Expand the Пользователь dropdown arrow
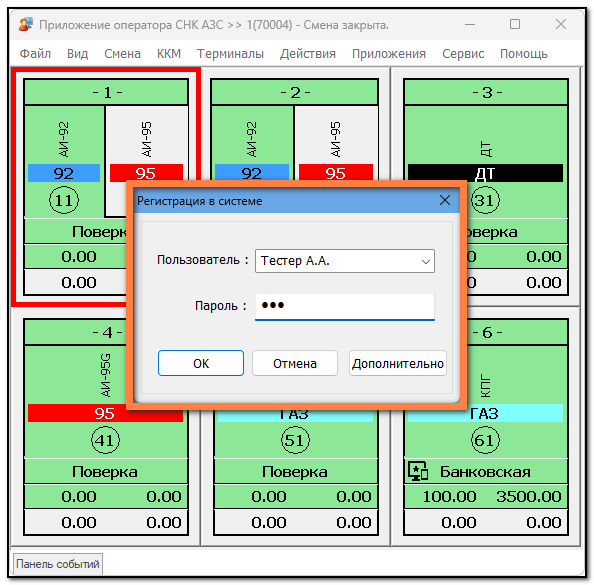 (425, 261)
